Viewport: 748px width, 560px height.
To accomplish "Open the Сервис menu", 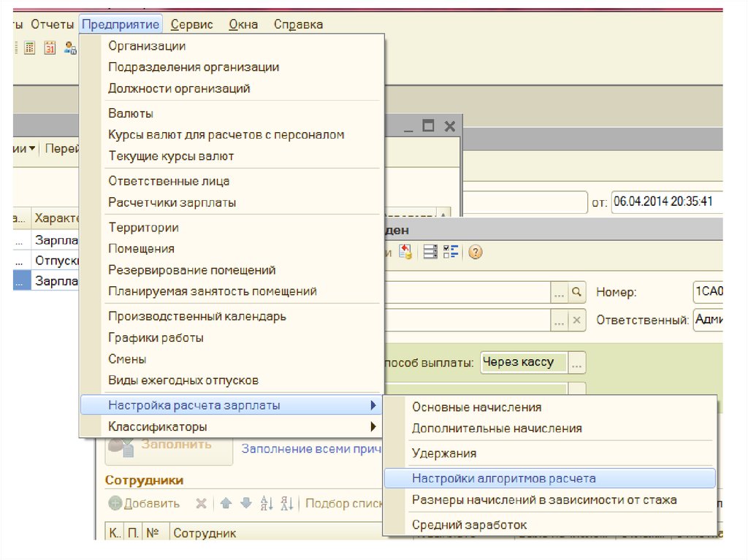I will pyautogui.click(x=191, y=24).
